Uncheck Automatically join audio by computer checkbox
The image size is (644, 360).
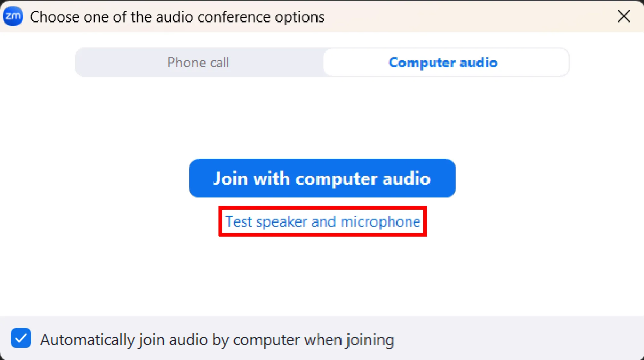[21, 338]
